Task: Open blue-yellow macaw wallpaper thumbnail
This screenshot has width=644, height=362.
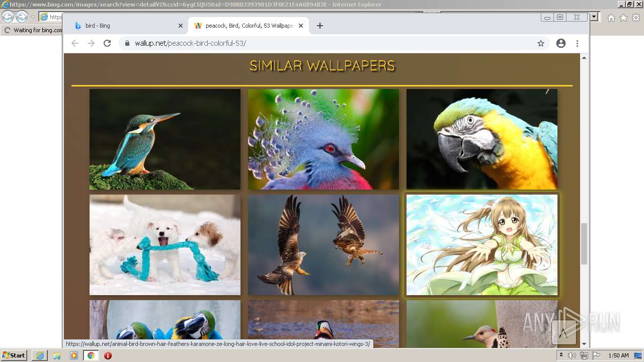Action: click(x=482, y=139)
